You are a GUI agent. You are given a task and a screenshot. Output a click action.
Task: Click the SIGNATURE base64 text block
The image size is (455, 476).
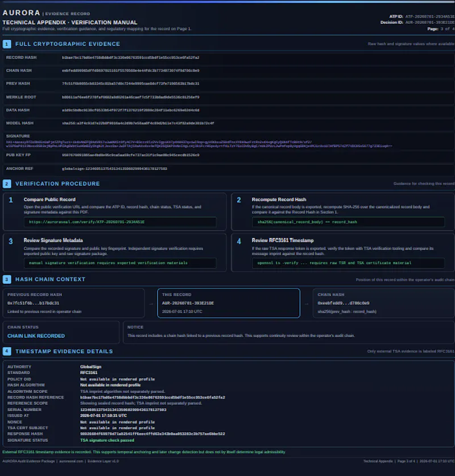(199, 144)
